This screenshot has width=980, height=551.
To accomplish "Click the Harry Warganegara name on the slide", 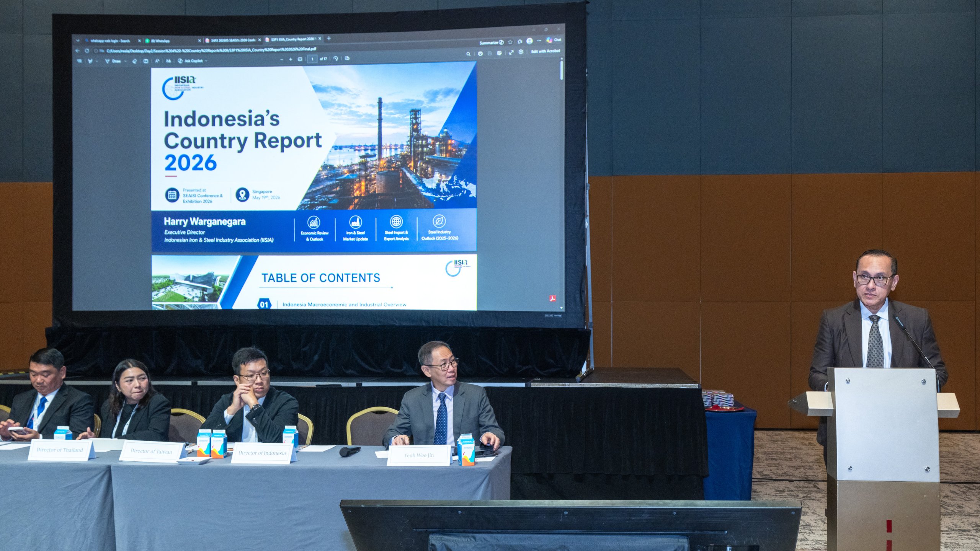I will [x=205, y=222].
